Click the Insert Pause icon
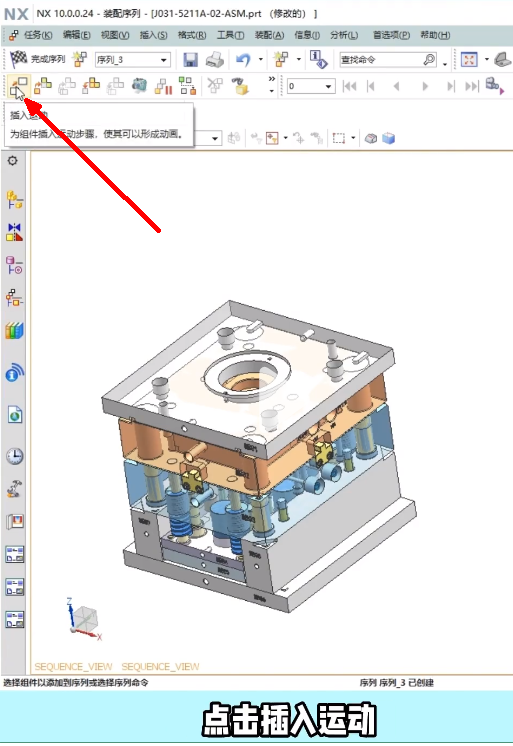The height and width of the screenshot is (746, 513). point(163,86)
